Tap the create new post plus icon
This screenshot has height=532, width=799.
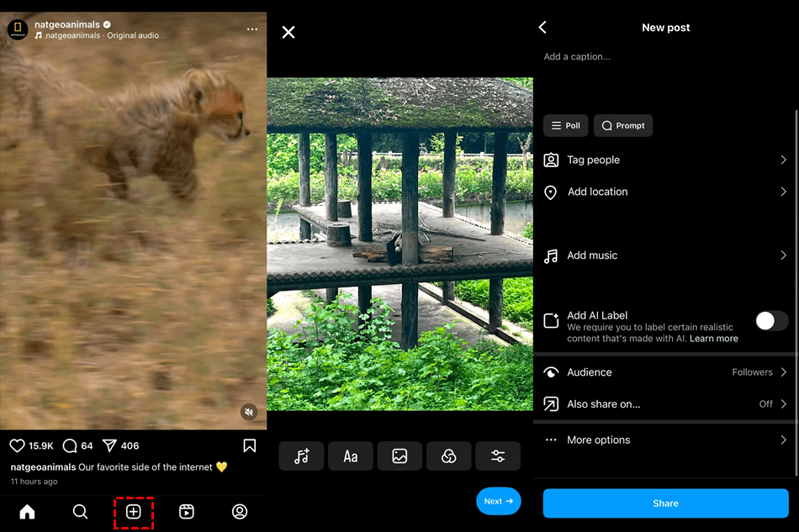(x=134, y=511)
